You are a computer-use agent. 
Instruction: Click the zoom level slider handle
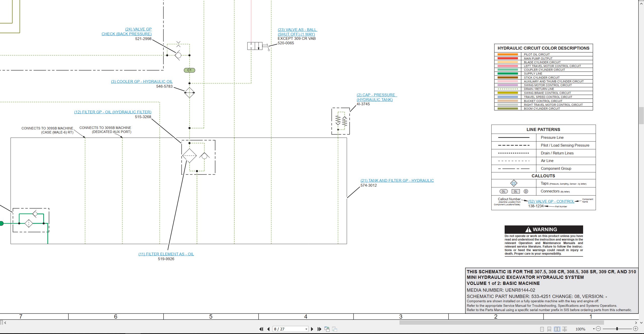click(617, 329)
